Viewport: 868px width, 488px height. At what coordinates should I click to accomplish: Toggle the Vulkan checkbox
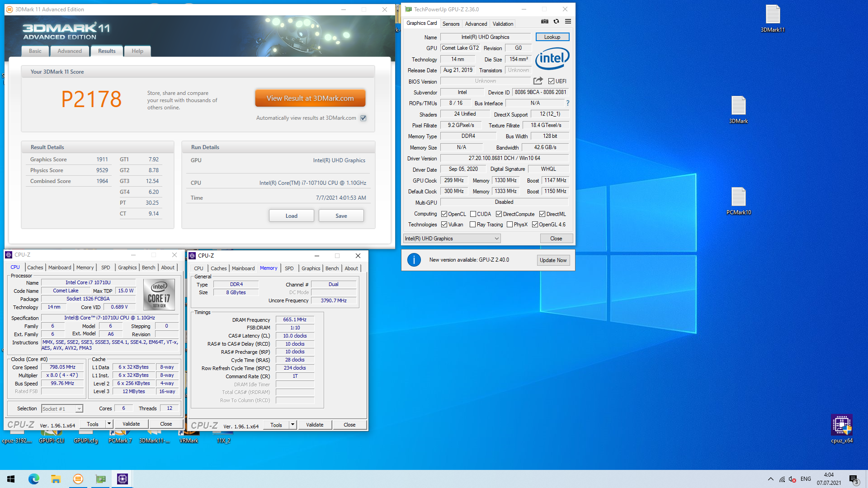coord(444,225)
